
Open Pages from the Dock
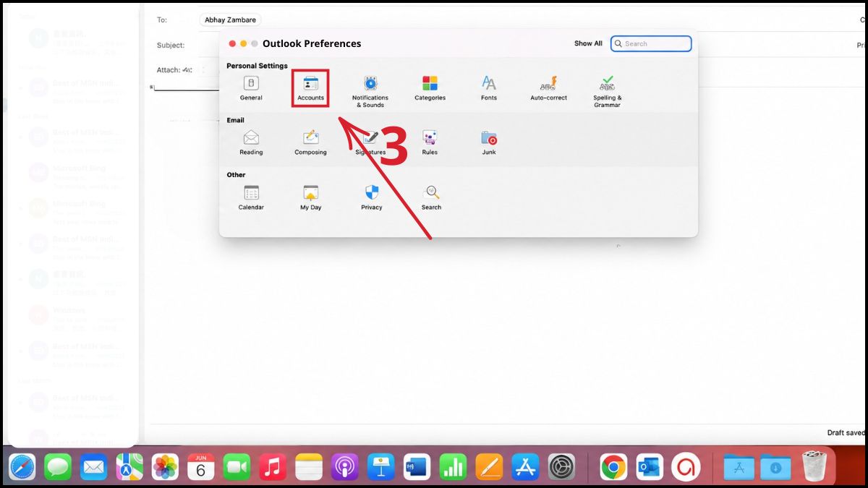coord(489,467)
